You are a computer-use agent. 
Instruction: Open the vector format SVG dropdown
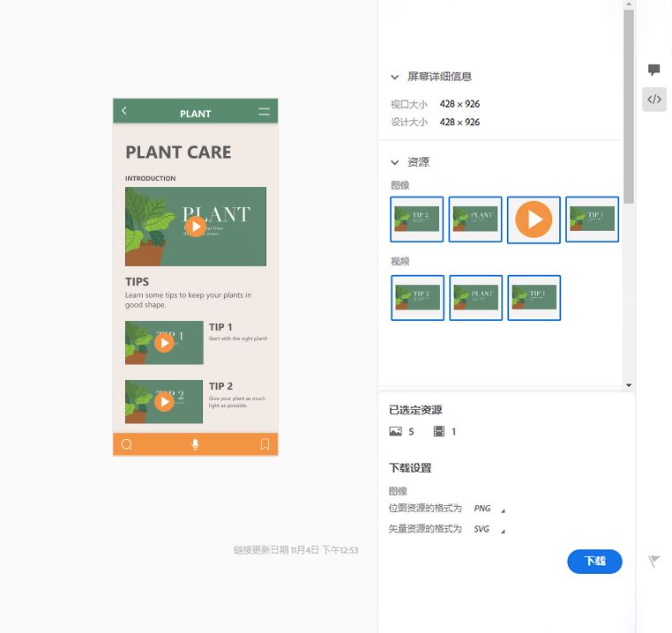point(489,529)
